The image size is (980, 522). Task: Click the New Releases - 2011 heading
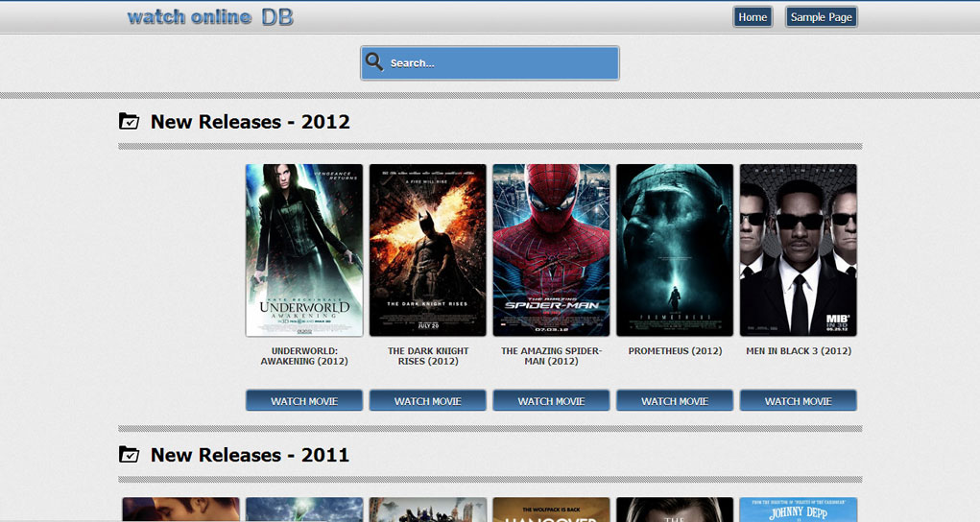point(250,455)
